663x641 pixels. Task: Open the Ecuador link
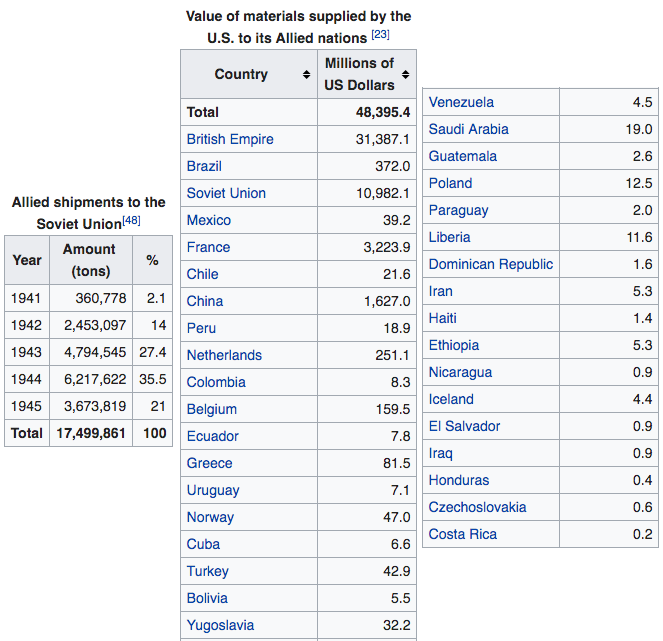point(213,437)
